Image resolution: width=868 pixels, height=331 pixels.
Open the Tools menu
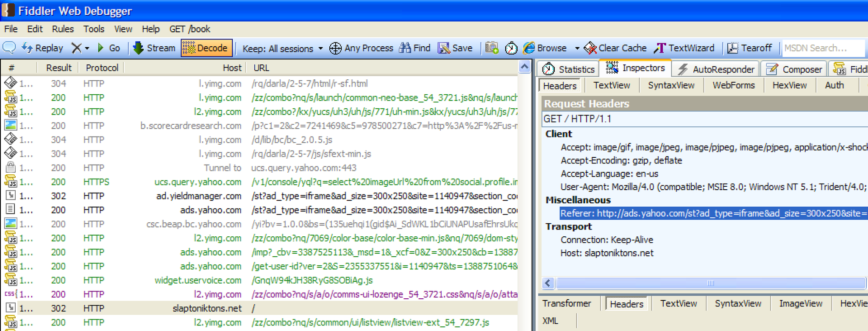[94, 29]
